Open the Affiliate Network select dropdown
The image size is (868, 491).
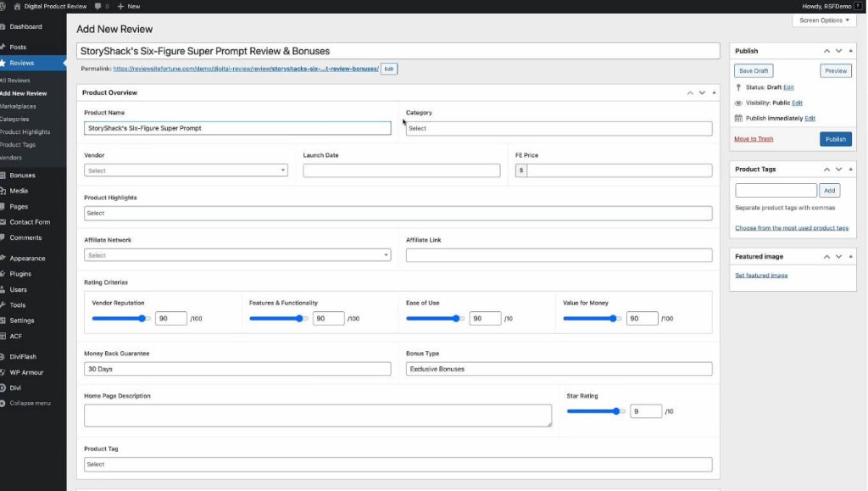[x=237, y=255]
